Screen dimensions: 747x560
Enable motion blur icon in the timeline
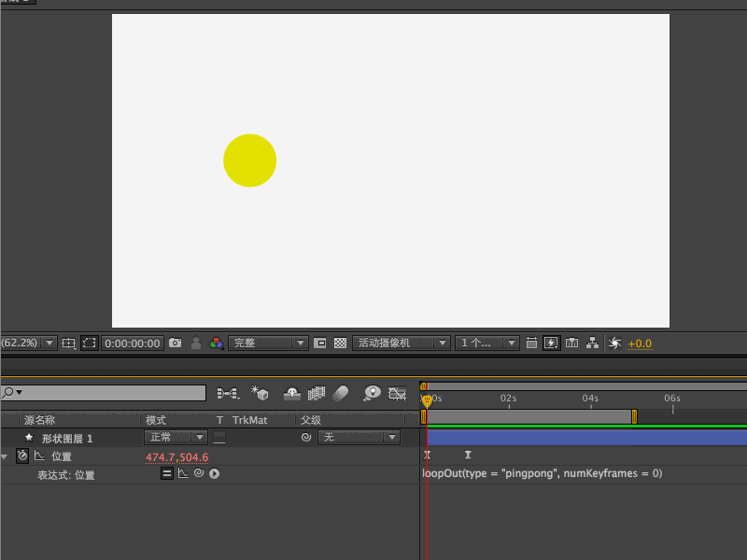[x=341, y=393]
